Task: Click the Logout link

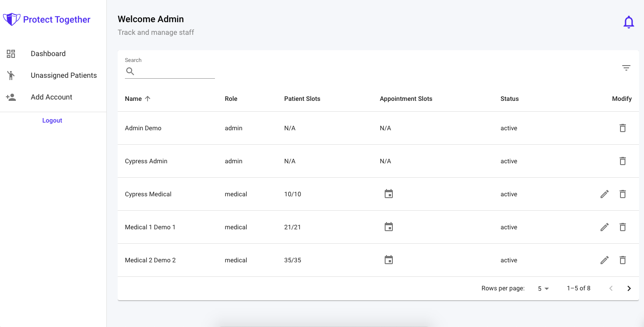Action: point(52,121)
